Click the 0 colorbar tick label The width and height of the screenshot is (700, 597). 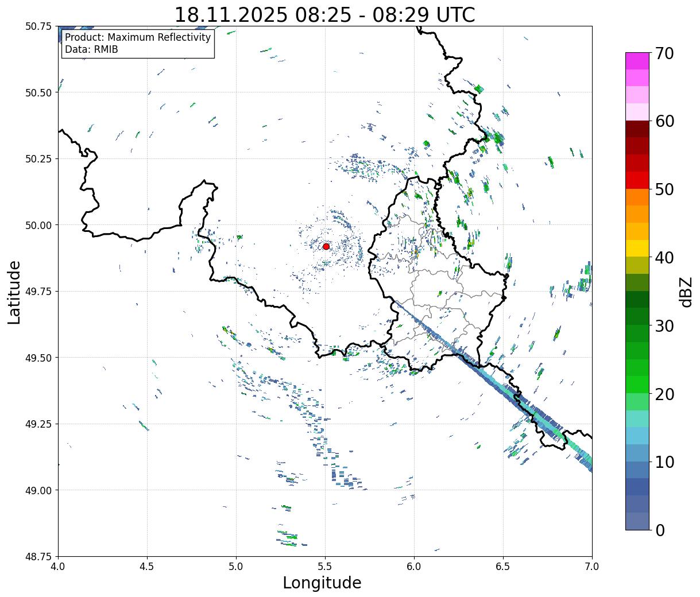660,530
